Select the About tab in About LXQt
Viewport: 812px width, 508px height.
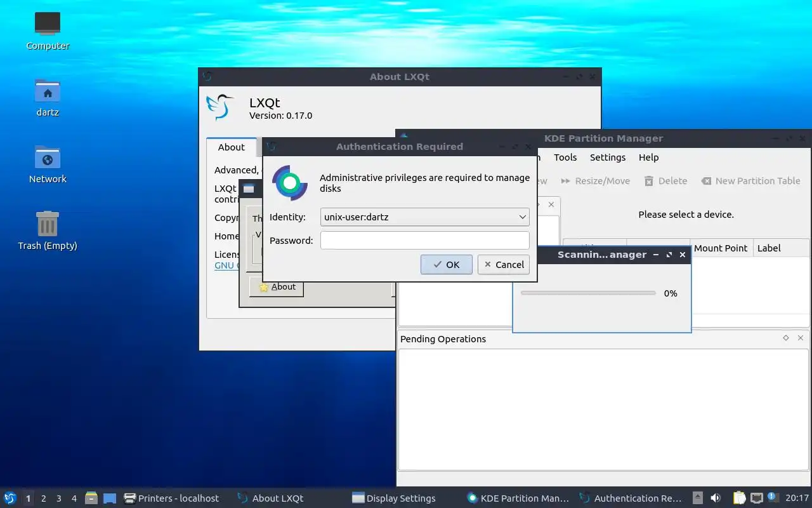[x=232, y=147]
